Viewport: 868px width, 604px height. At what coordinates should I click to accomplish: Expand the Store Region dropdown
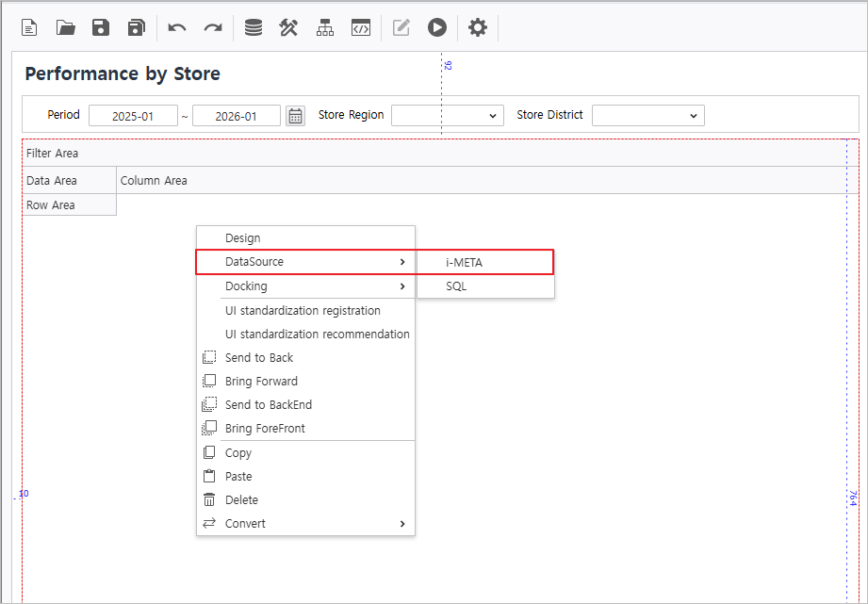[448, 116]
